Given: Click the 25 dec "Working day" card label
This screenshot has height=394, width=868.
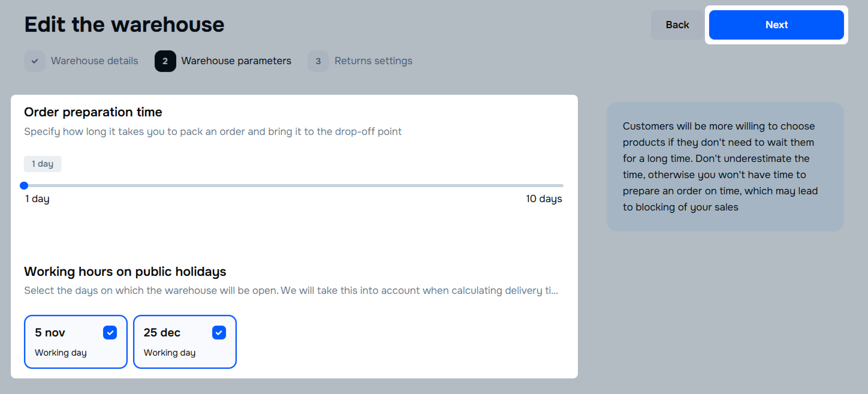Looking at the screenshot, I should [x=170, y=353].
